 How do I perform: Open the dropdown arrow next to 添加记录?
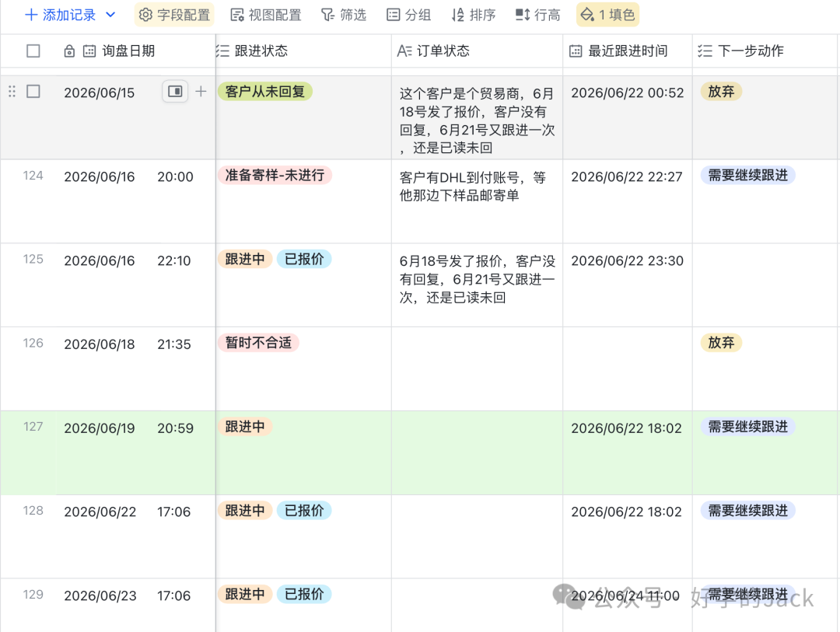[110, 15]
